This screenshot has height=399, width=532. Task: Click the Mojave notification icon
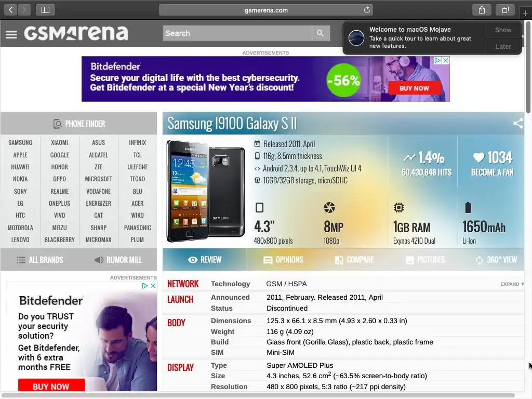[x=356, y=37]
